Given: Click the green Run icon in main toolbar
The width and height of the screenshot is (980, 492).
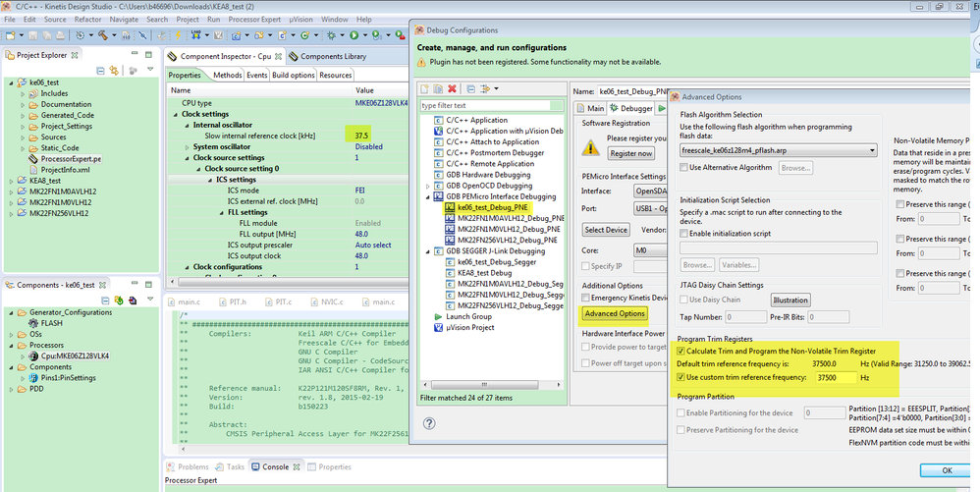Looking at the screenshot, I should (x=354, y=35).
